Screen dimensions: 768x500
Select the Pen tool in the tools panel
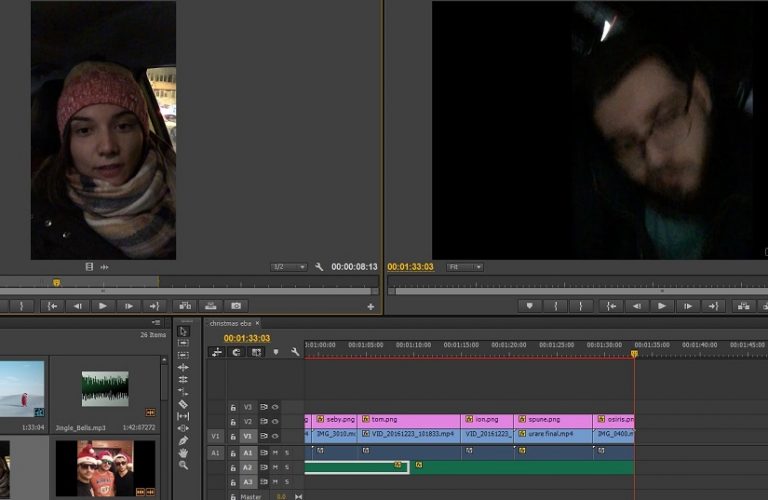pyautogui.click(x=183, y=441)
